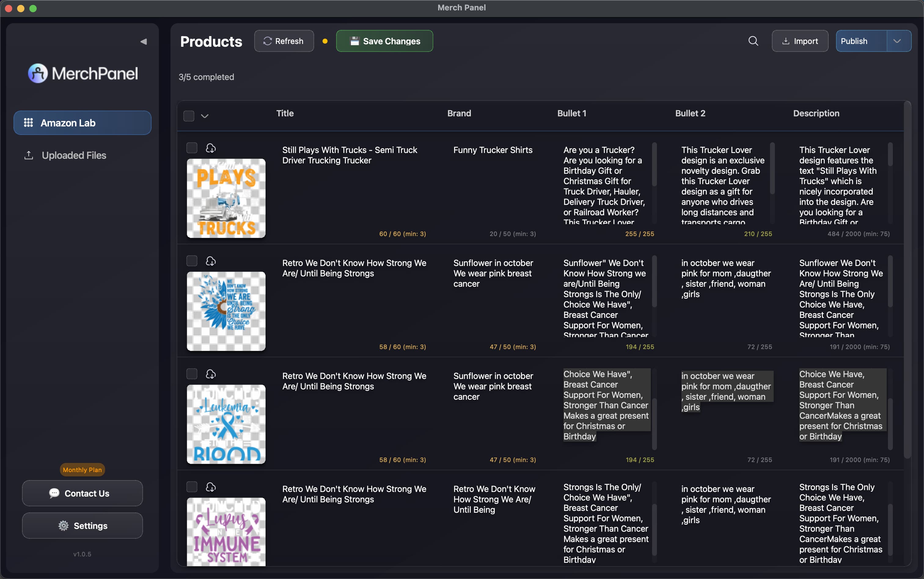
Task: Open Settings from the sidebar
Action: (82, 525)
